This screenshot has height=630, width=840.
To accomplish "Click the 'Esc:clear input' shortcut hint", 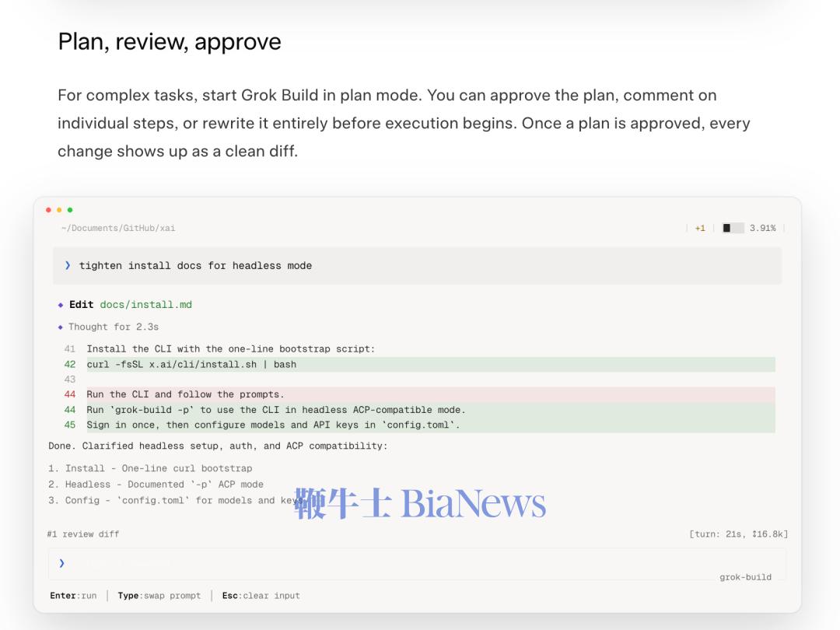I will pyautogui.click(x=261, y=596).
